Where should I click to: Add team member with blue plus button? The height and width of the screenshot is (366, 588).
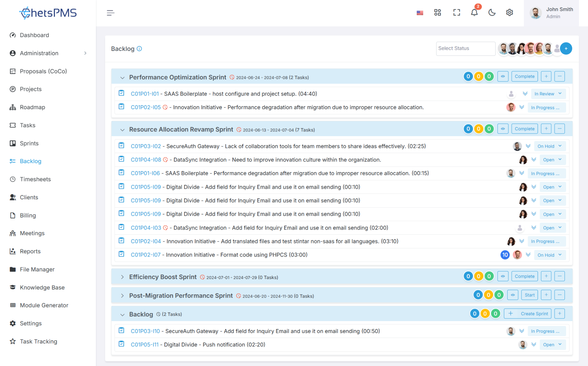566,48
